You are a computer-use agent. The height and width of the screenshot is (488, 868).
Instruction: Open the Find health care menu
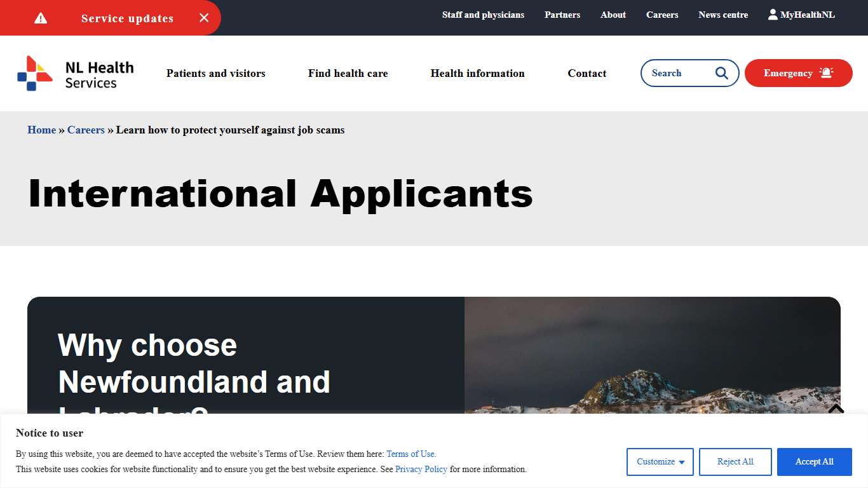tap(348, 73)
